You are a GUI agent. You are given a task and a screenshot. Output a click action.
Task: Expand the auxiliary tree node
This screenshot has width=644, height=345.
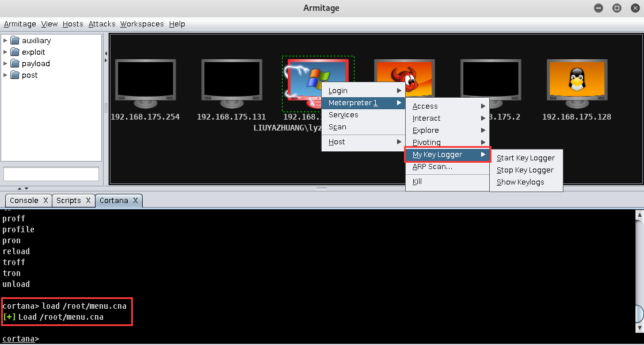5,40
